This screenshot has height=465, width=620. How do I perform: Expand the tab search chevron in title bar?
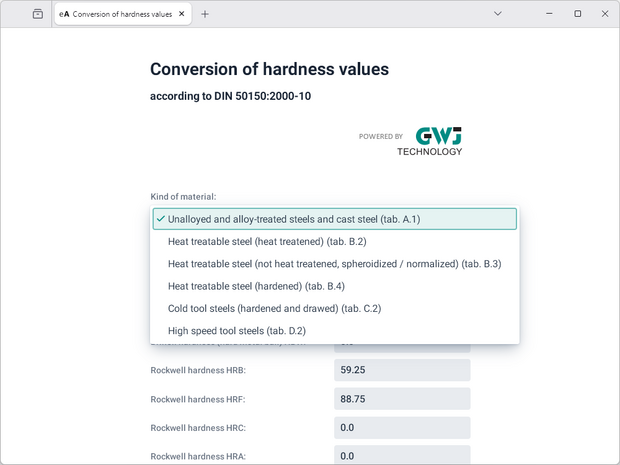click(x=498, y=14)
